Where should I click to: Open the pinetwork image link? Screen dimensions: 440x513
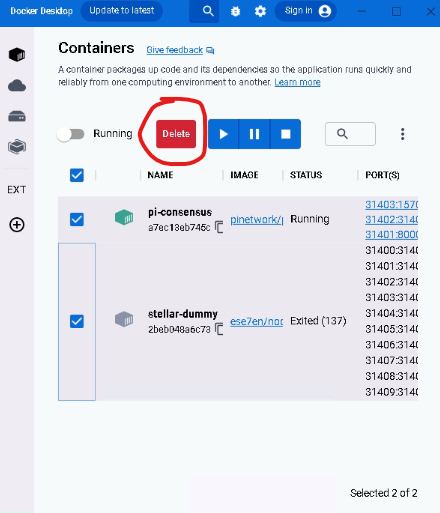(x=257, y=220)
